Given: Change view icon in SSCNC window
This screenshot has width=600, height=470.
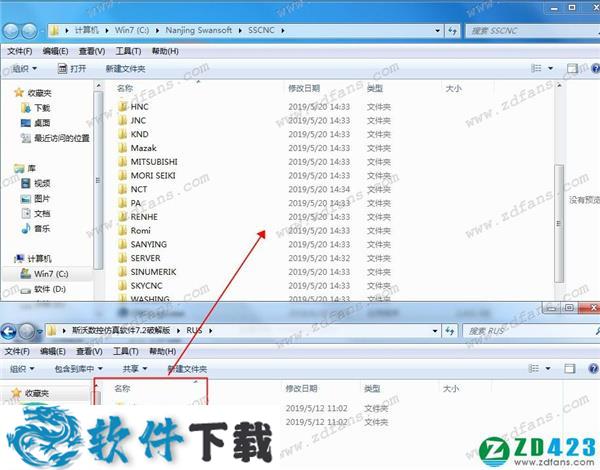Looking at the screenshot, I should point(536,68).
